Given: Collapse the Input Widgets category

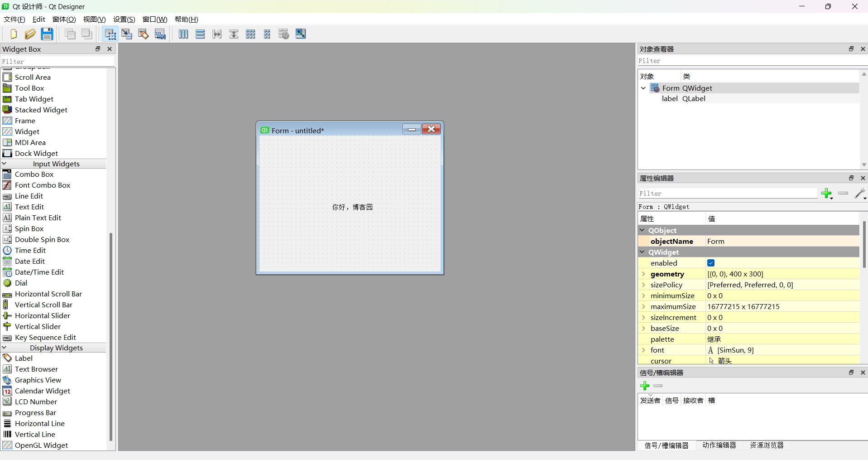Looking at the screenshot, I should (x=5, y=164).
